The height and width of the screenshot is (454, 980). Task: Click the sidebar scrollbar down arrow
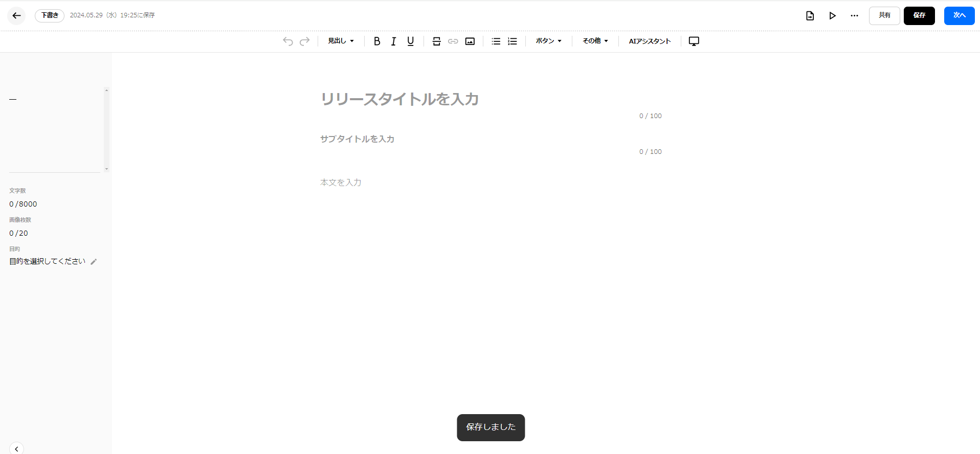pyautogui.click(x=106, y=169)
